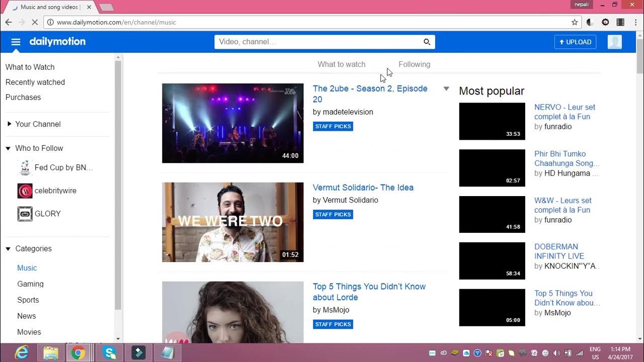This screenshot has width=644, height=362.
Task: Select the Music category
Action: [27, 268]
